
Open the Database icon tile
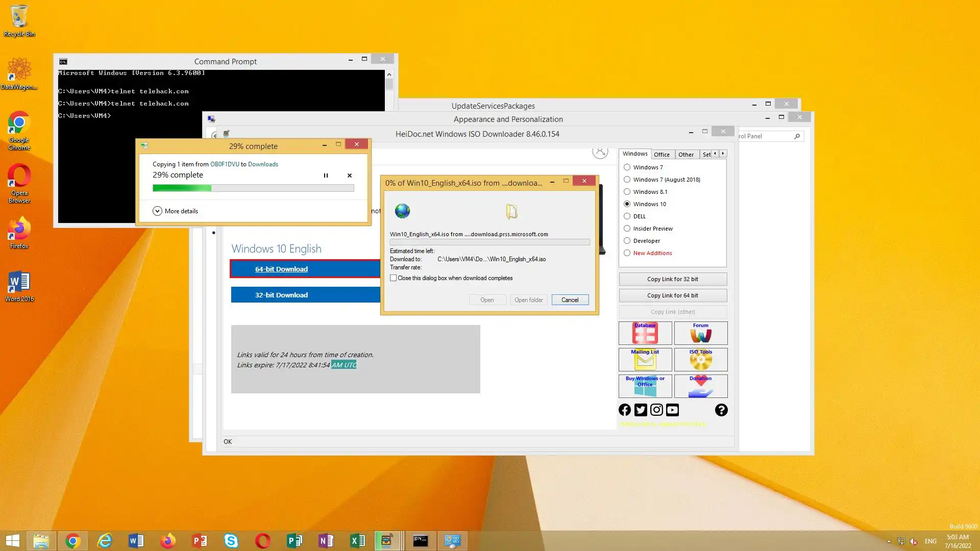(x=645, y=333)
